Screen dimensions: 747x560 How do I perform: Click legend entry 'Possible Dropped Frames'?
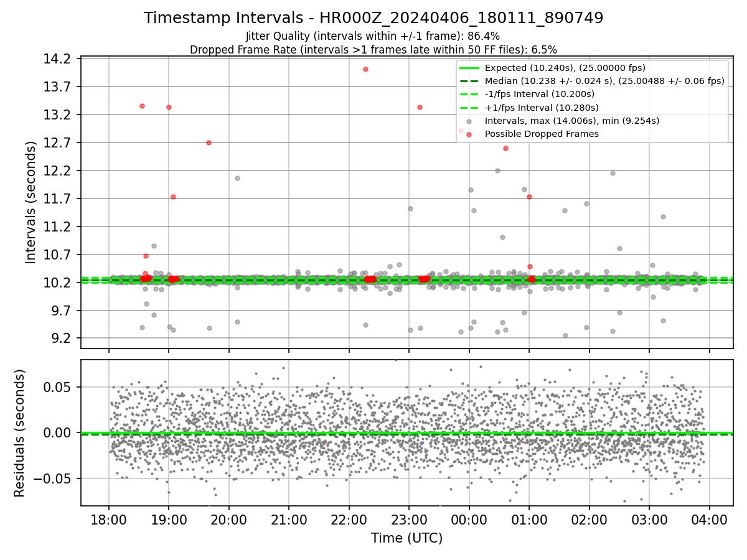click(x=542, y=134)
